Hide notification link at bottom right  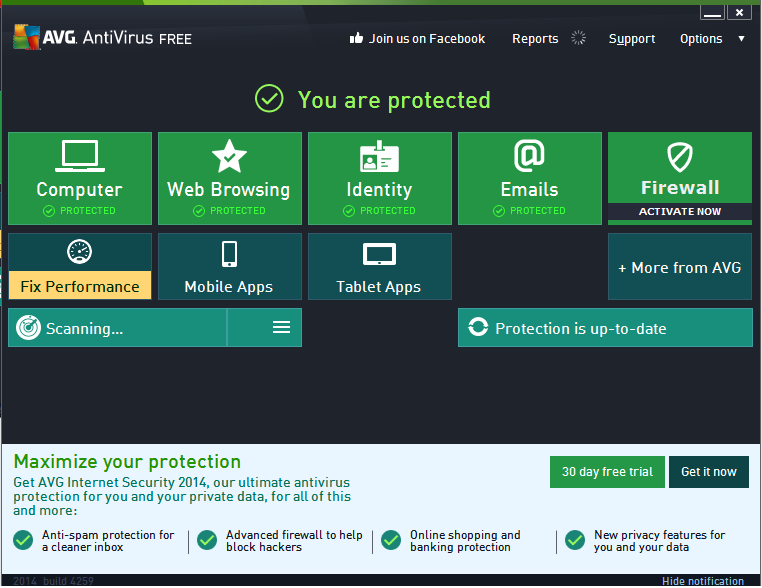click(x=703, y=581)
